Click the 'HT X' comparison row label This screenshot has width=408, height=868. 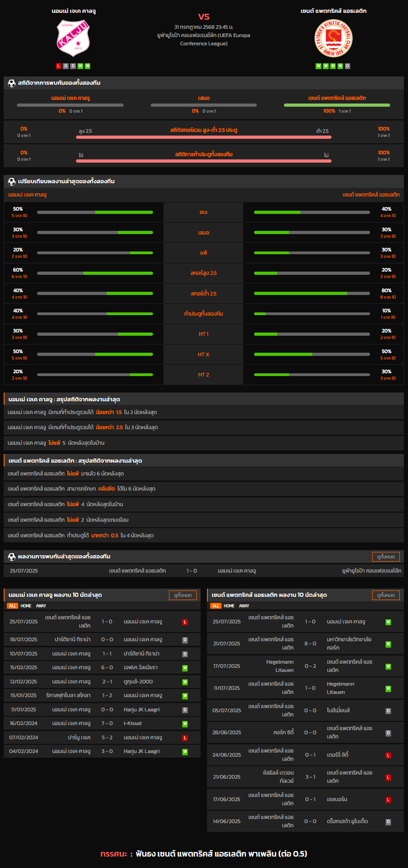coord(204,355)
